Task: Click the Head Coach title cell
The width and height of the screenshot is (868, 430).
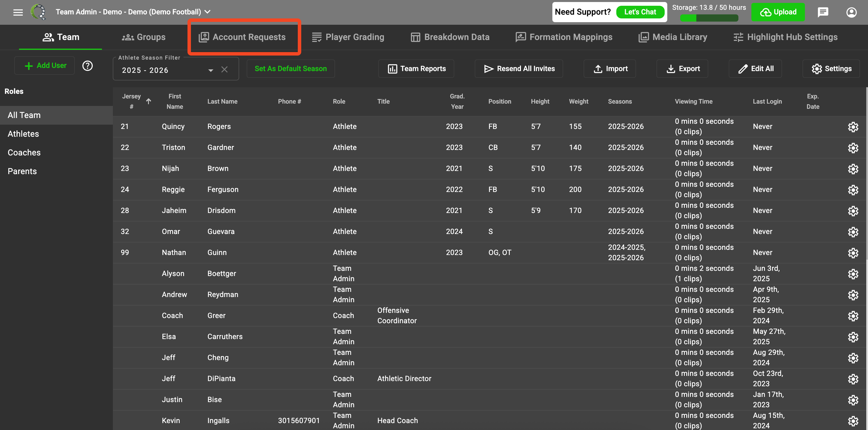Action: [x=397, y=421]
